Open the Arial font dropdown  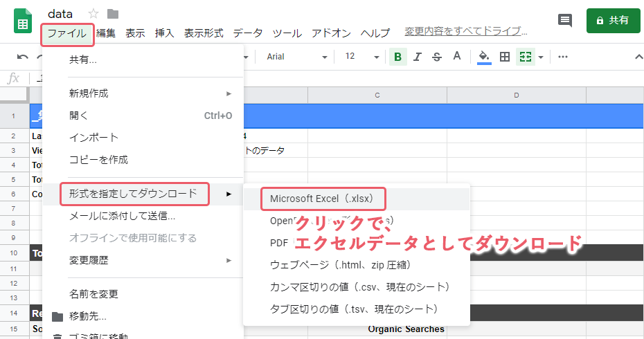pyautogui.click(x=296, y=57)
